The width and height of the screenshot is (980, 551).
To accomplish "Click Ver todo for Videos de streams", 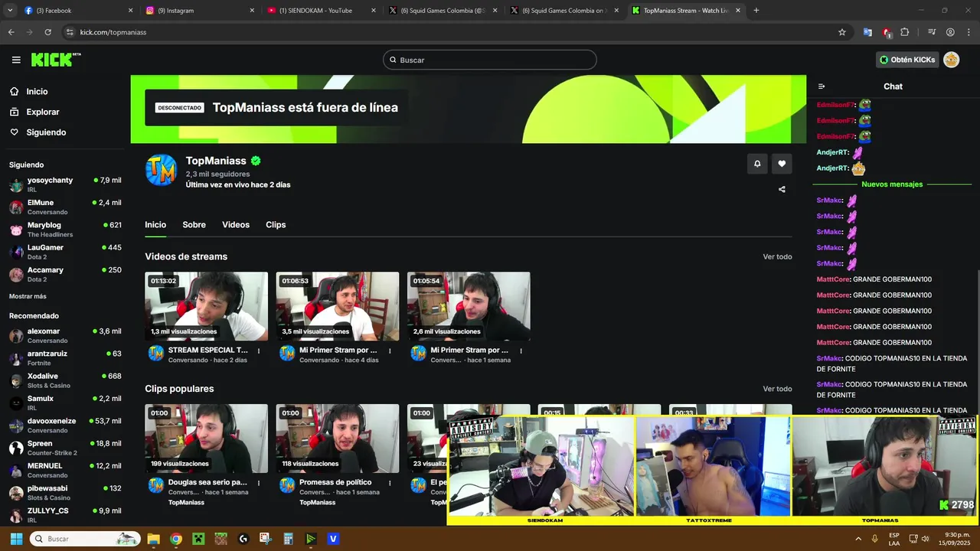I will [x=777, y=257].
